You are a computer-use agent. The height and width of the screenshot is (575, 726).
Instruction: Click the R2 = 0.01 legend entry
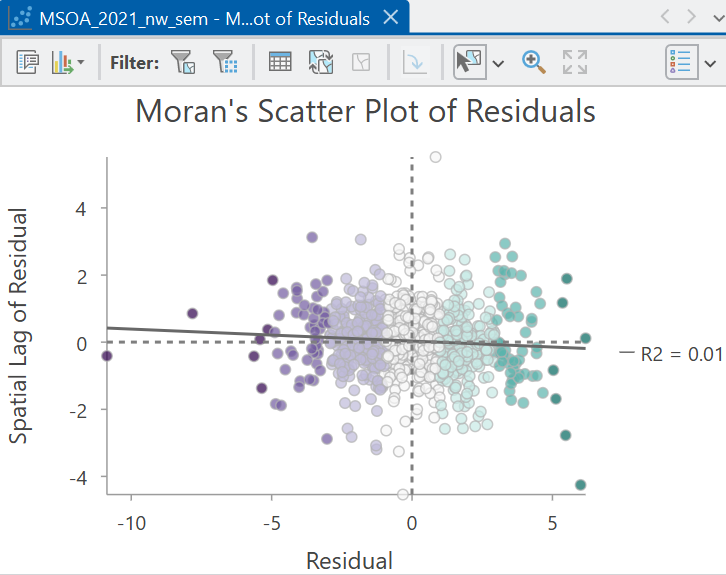pyautogui.click(x=670, y=354)
